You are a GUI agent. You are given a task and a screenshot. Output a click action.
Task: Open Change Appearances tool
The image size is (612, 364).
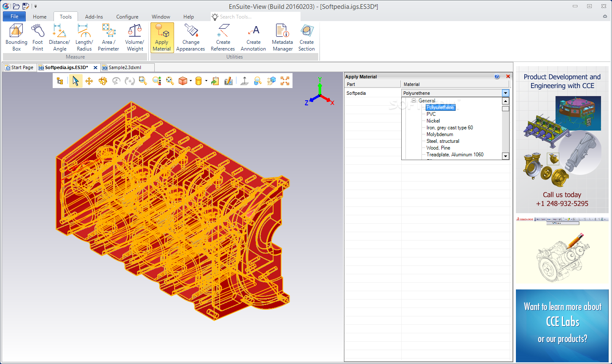click(x=191, y=37)
